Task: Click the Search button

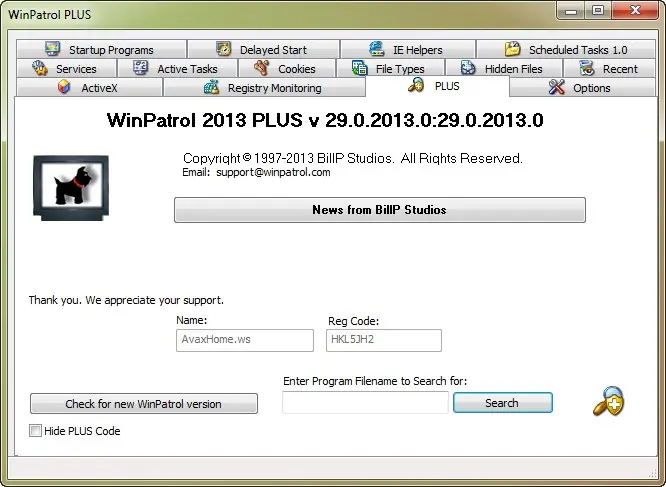Action: (502, 403)
